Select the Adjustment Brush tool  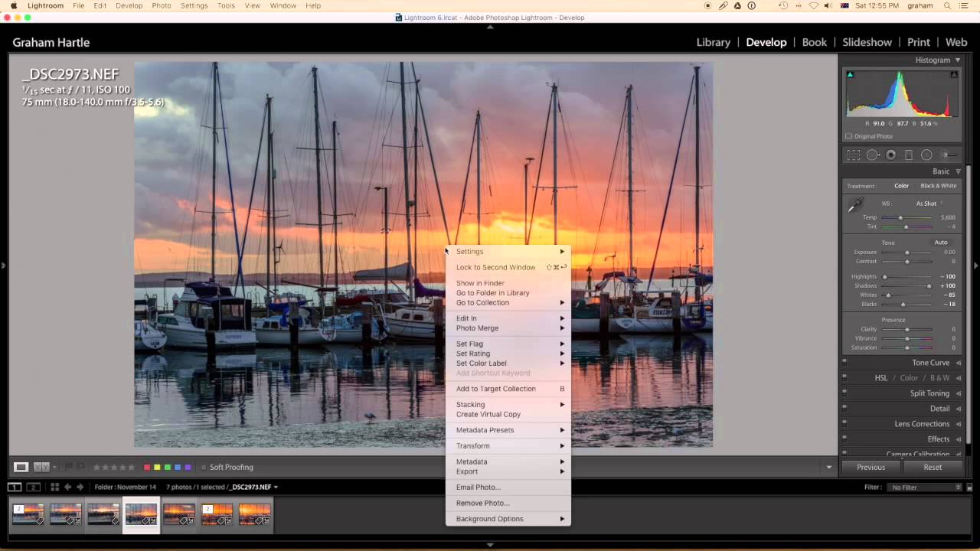(x=949, y=155)
